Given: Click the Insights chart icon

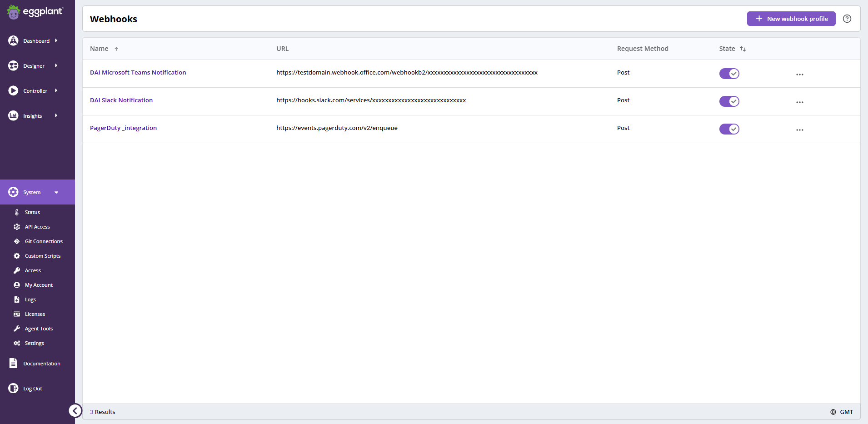Looking at the screenshot, I should point(13,115).
